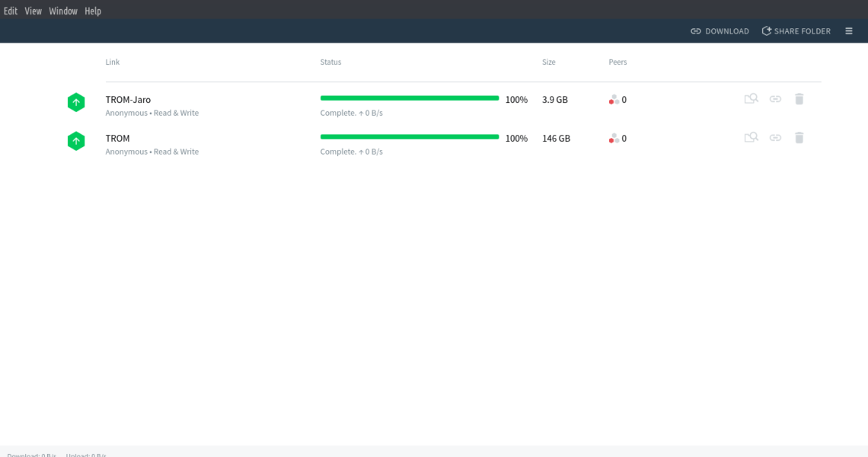
Task: Open the View menu
Action: tap(33, 11)
